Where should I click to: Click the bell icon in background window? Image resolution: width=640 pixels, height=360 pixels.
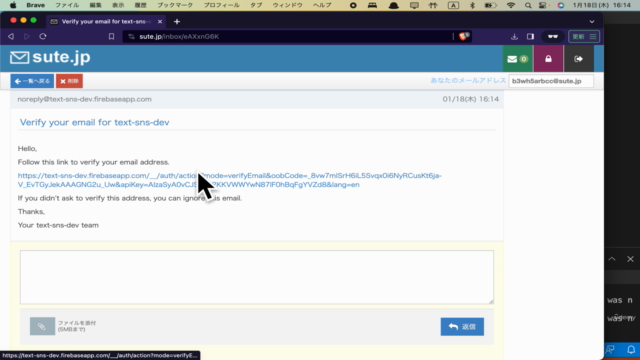point(631,349)
